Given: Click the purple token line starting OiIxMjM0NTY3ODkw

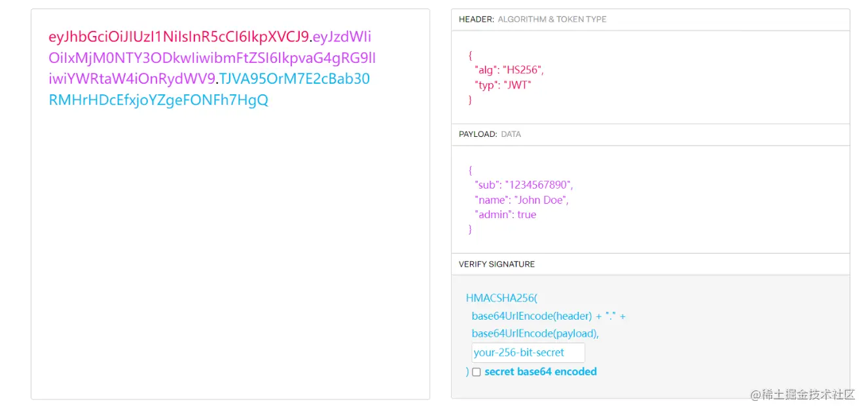Looking at the screenshot, I should (x=212, y=58).
